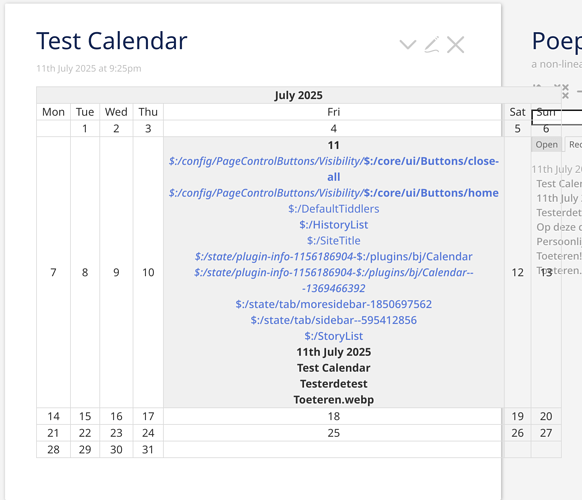
Task: Open the more actions chevron of Test Calendar tiddler
Action: pyautogui.click(x=408, y=45)
